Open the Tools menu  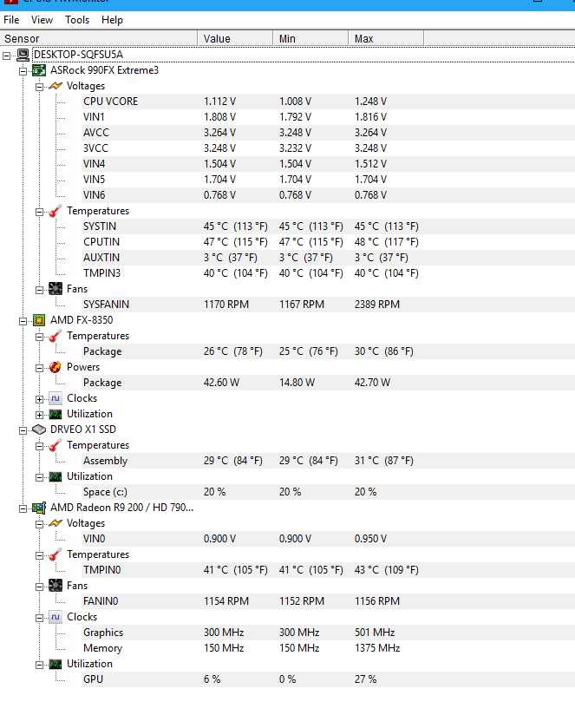pyautogui.click(x=77, y=20)
